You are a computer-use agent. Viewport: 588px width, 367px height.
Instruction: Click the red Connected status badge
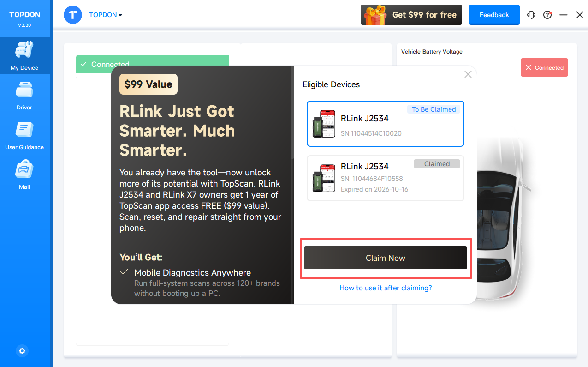coord(544,67)
